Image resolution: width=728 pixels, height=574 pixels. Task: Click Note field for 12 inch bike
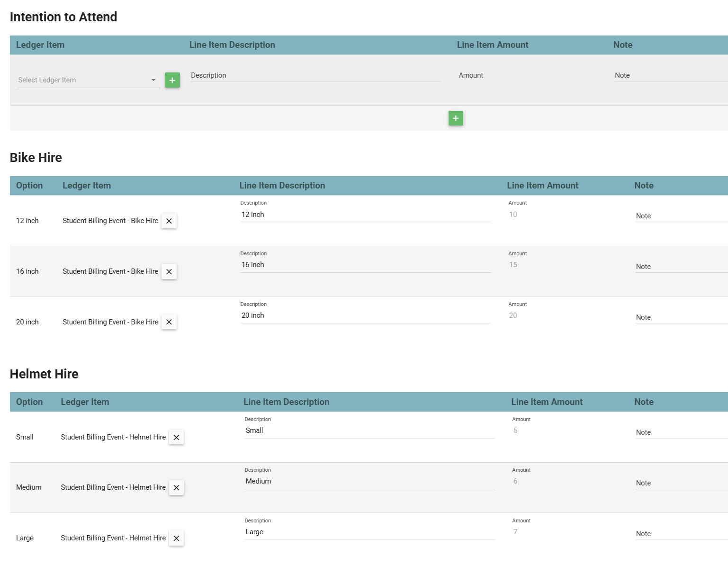681,216
